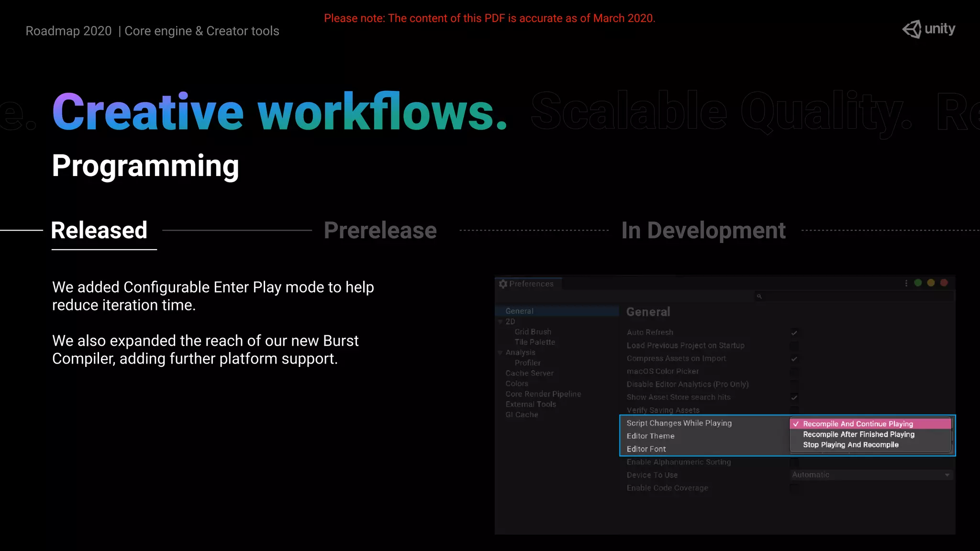
Task: Select GI Cache in the sidebar
Action: click(522, 415)
